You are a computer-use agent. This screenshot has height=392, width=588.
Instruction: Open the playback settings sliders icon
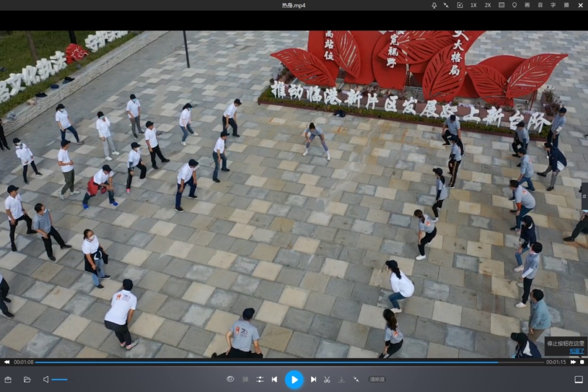click(x=259, y=379)
